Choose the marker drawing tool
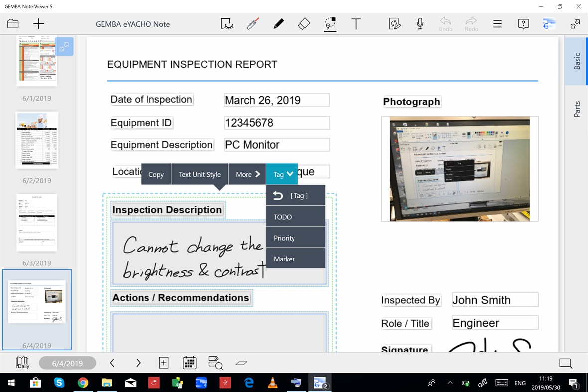 [x=253, y=23]
